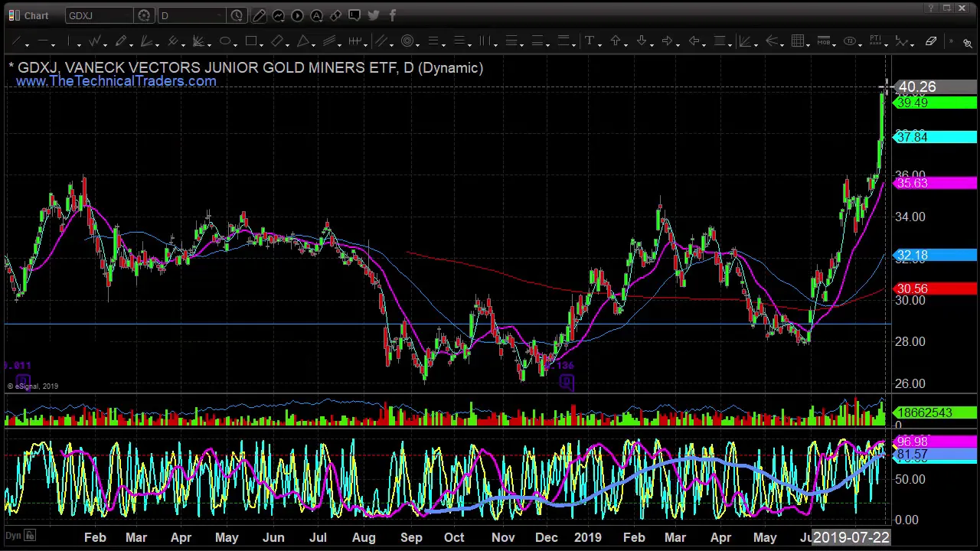980x551 pixels.
Task: Select the MOB tool
Action: coord(824,41)
